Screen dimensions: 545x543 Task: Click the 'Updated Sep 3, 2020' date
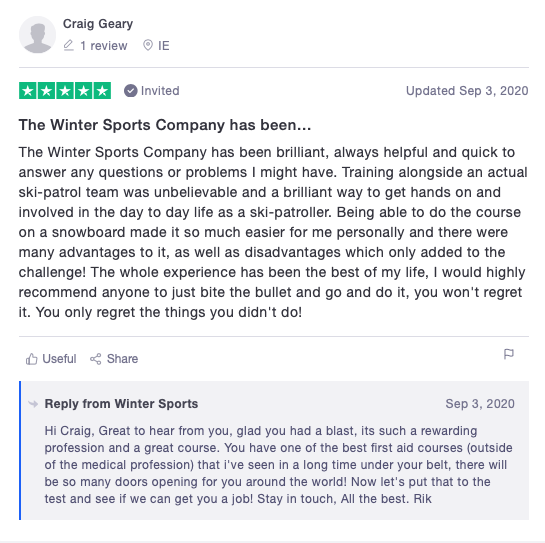pyautogui.click(x=467, y=91)
